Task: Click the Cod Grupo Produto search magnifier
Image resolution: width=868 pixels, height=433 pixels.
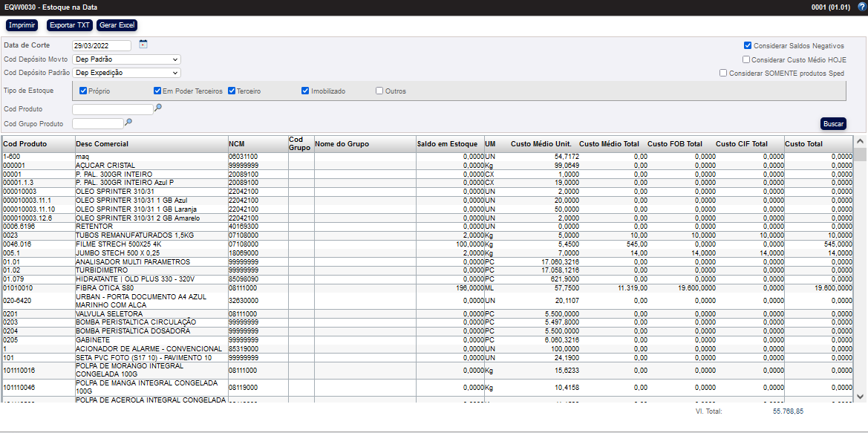Action: click(128, 123)
